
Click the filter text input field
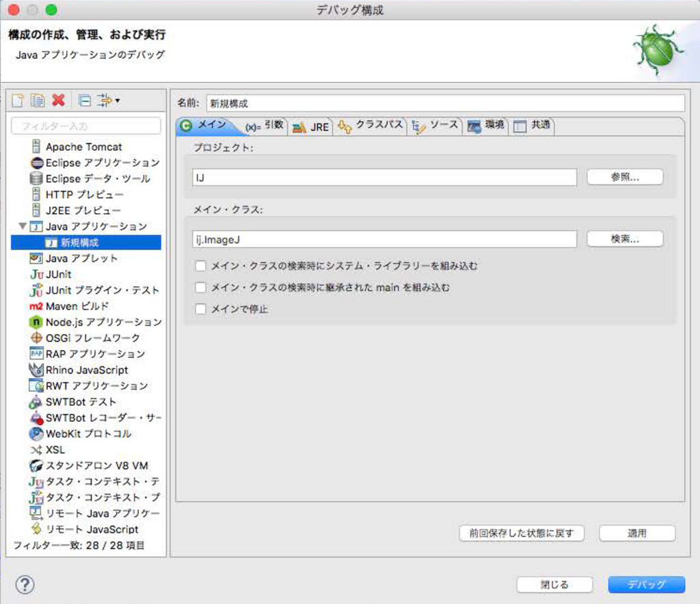85,126
